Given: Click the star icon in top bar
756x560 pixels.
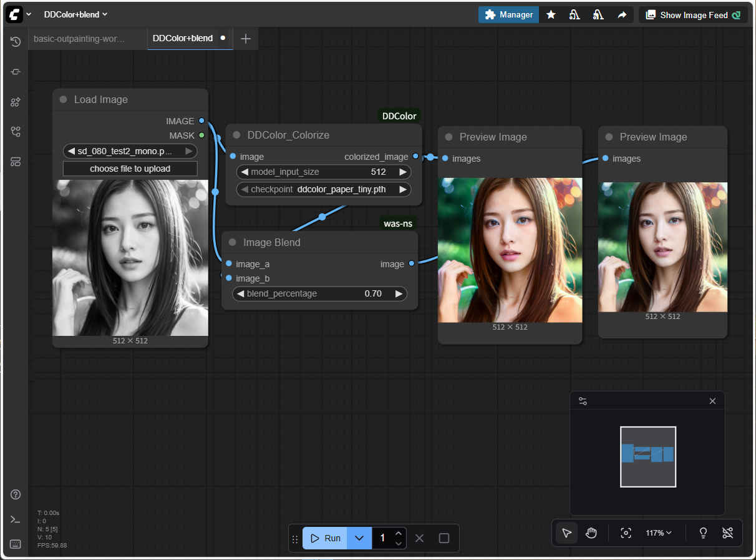Looking at the screenshot, I should (x=551, y=15).
